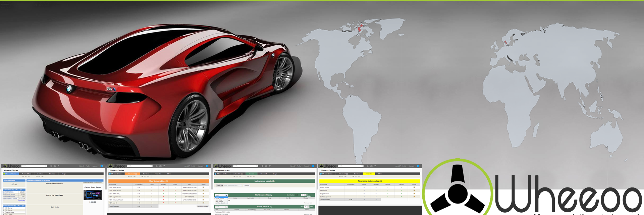
Task: Edit the 1986 Daihatsu Charade row in User Automobiles
Action: click(203, 200)
